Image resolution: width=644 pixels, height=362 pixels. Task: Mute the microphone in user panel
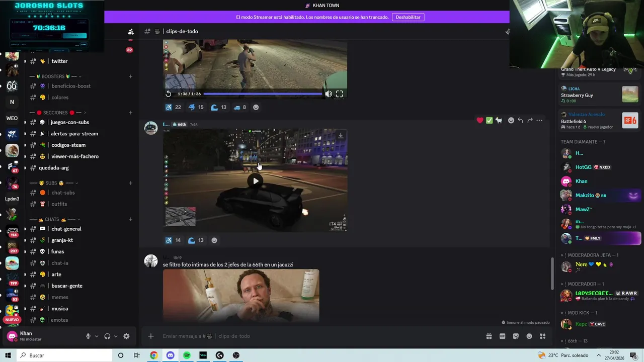(x=88, y=336)
